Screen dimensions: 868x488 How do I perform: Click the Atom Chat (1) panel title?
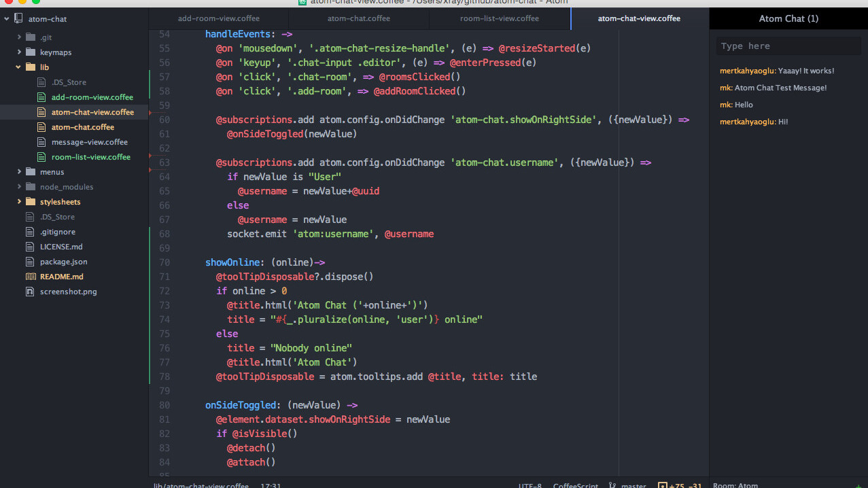(x=788, y=18)
